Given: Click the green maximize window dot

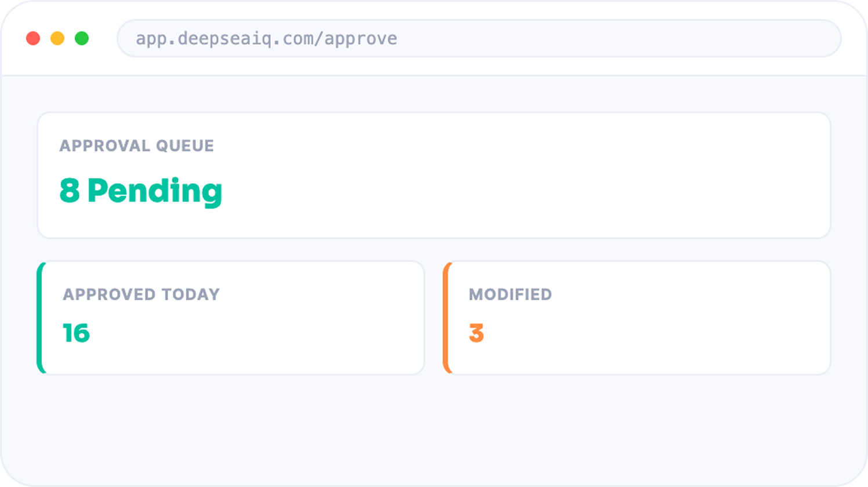Looking at the screenshot, I should [82, 38].
